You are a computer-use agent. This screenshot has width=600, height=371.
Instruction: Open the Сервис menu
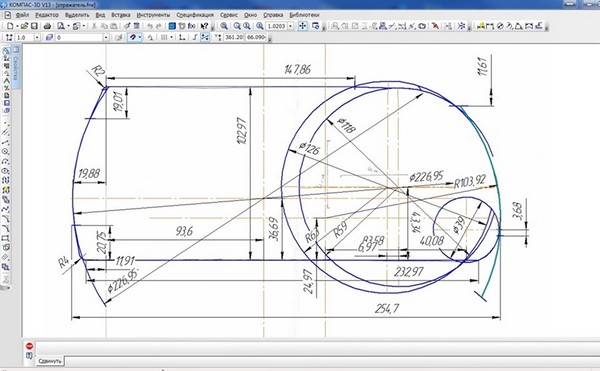[x=229, y=15]
